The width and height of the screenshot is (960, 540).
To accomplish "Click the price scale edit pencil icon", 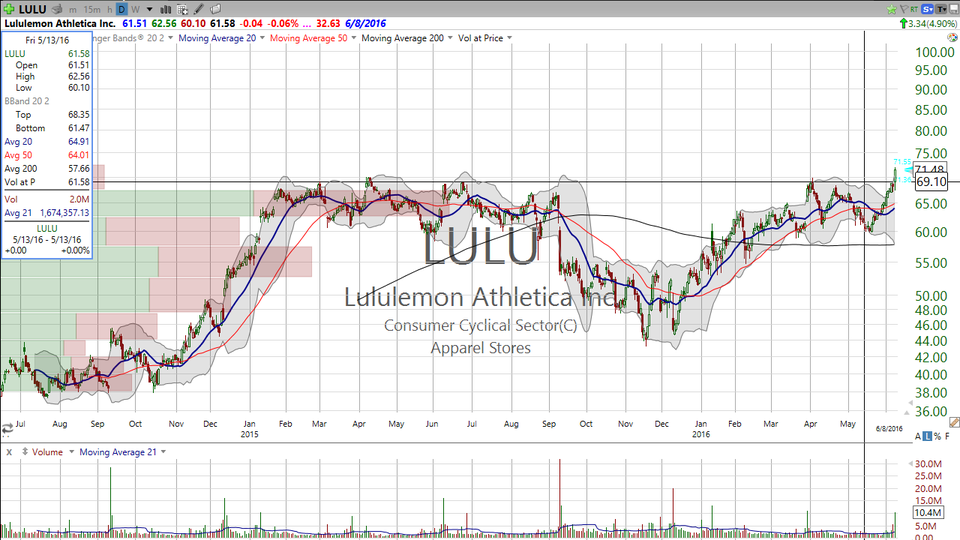I will click(x=954, y=422).
